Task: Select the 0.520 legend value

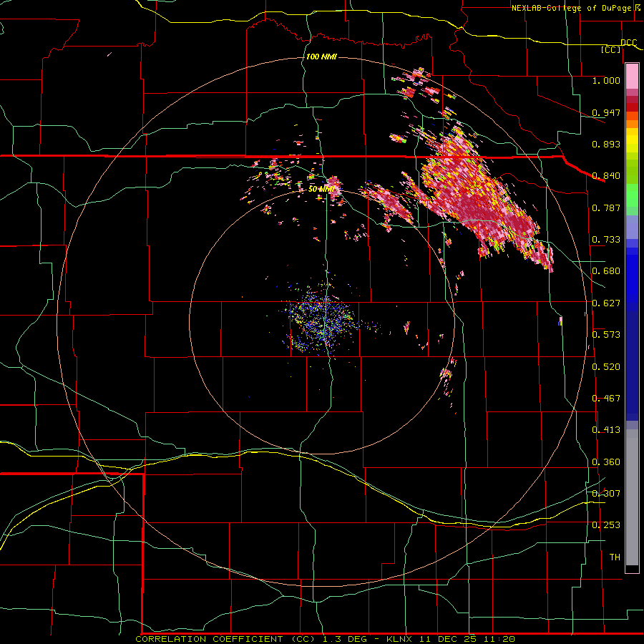Action: click(606, 367)
